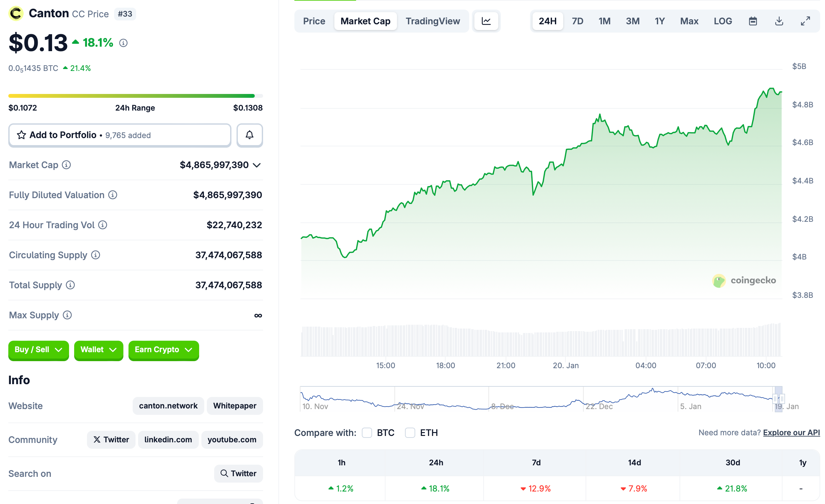Toggle LOG scale on the chart
The height and width of the screenshot is (504, 825).
tap(723, 21)
